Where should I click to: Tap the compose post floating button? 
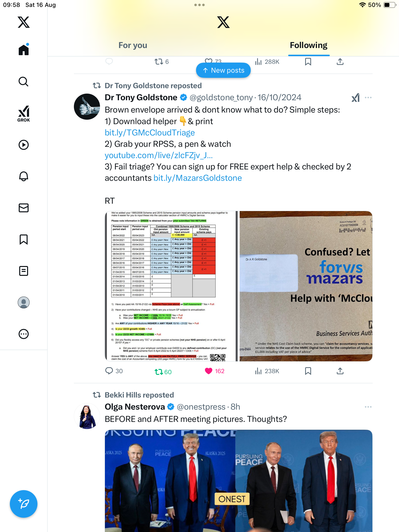24,504
